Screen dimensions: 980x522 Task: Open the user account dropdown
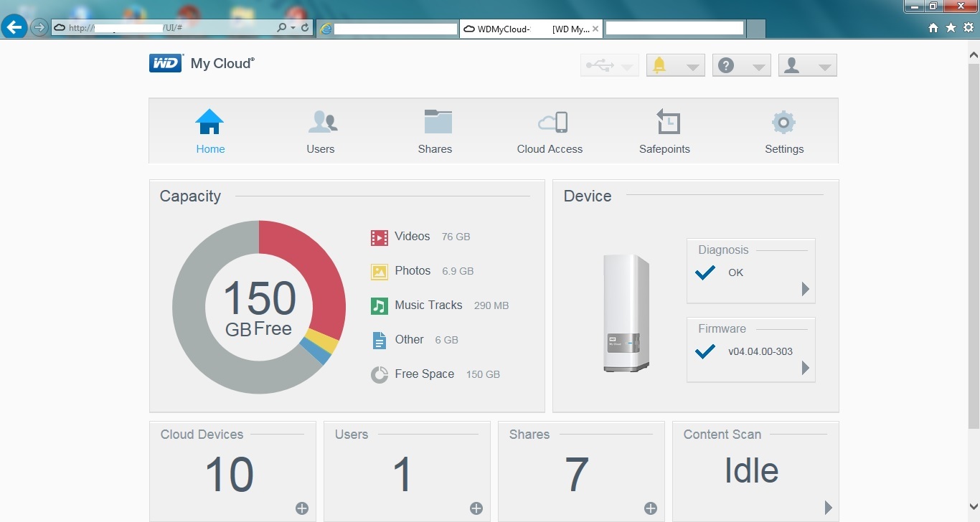point(808,65)
